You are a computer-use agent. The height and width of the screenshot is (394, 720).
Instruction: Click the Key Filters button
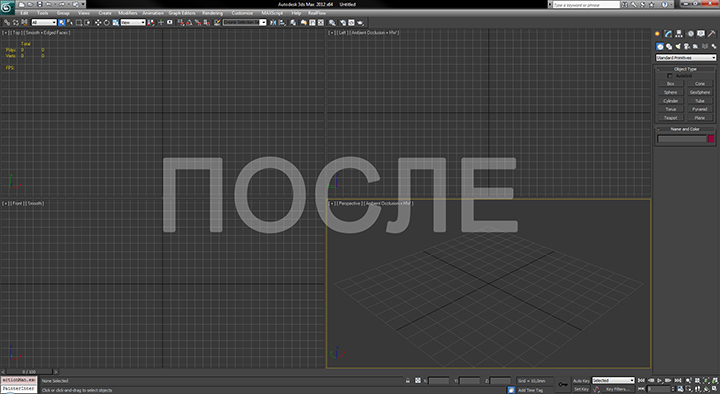[x=617, y=389]
